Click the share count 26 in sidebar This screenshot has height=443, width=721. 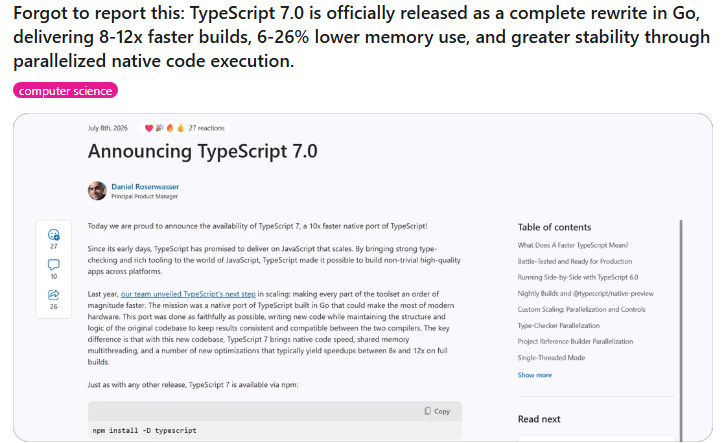[x=54, y=306]
